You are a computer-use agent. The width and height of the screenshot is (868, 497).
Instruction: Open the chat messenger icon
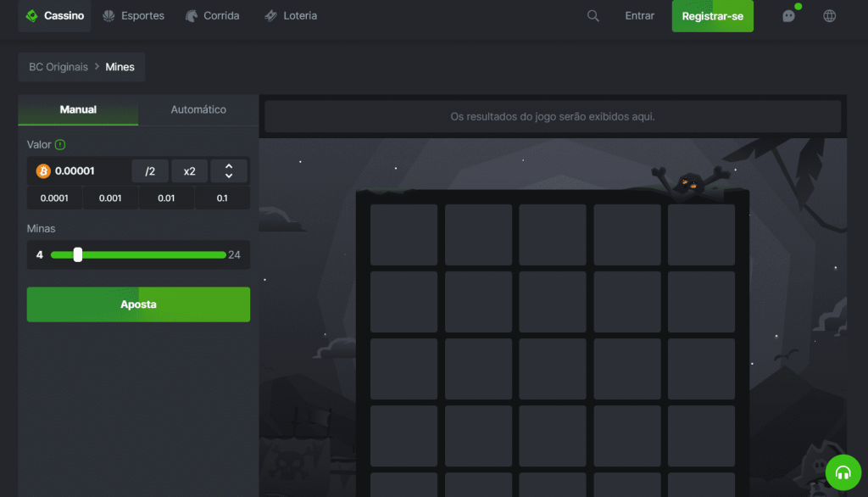(787, 15)
